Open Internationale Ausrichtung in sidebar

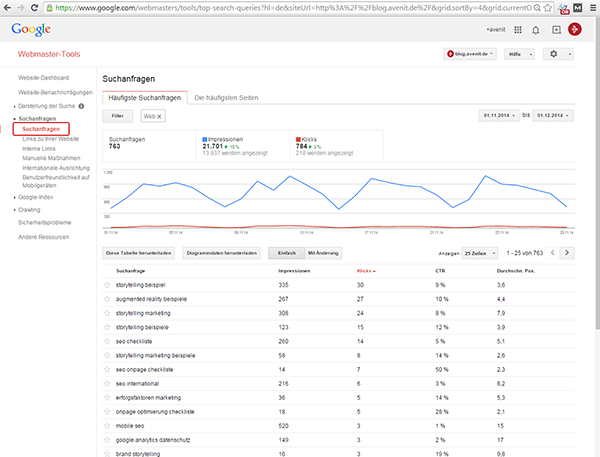point(56,168)
